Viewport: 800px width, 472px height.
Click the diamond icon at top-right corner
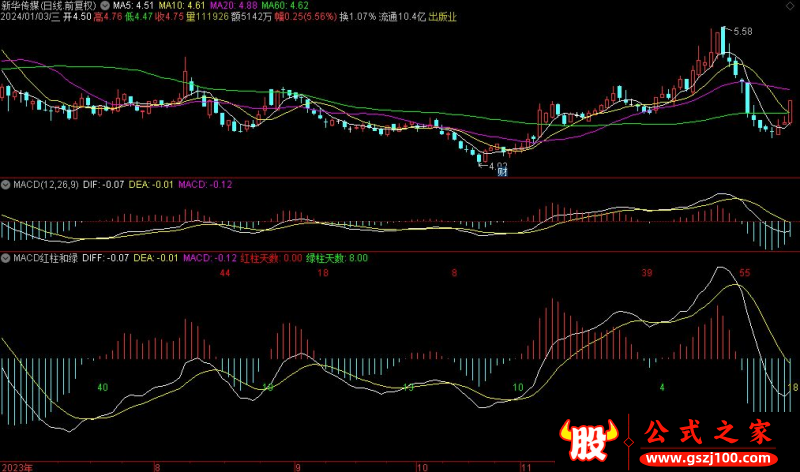(790, 6)
